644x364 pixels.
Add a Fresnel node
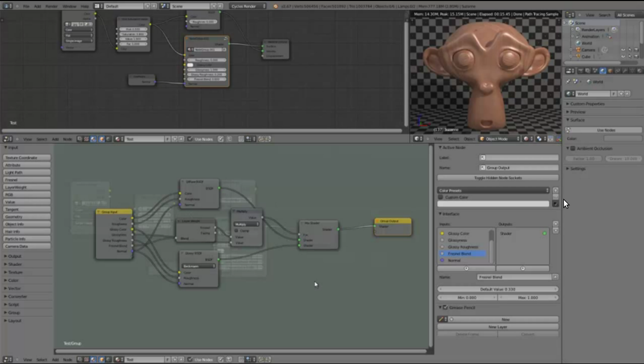[27, 180]
